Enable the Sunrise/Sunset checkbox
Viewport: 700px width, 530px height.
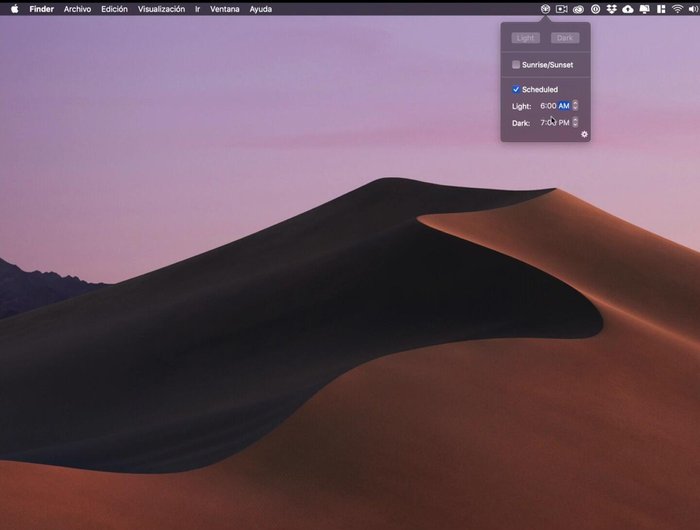(x=516, y=65)
